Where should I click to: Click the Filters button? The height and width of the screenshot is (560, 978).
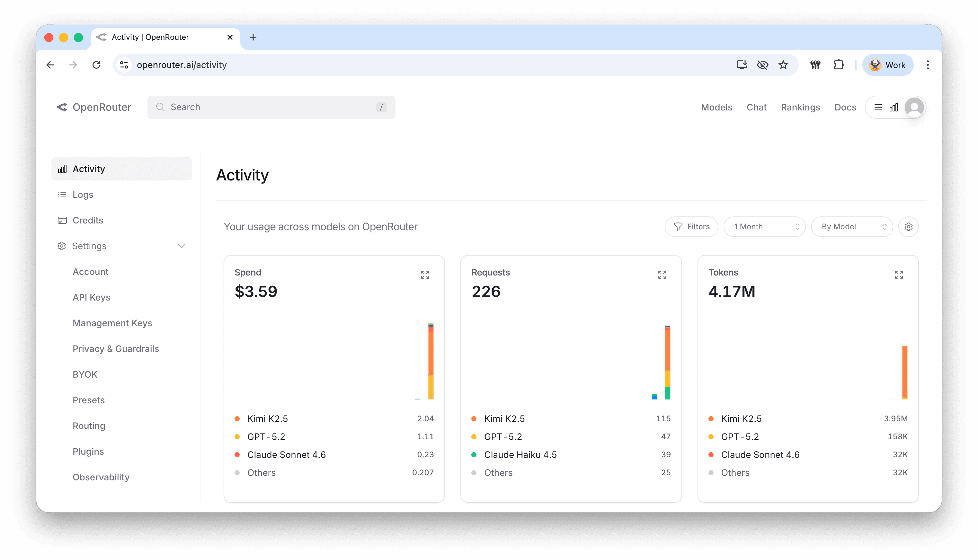(x=691, y=227)
